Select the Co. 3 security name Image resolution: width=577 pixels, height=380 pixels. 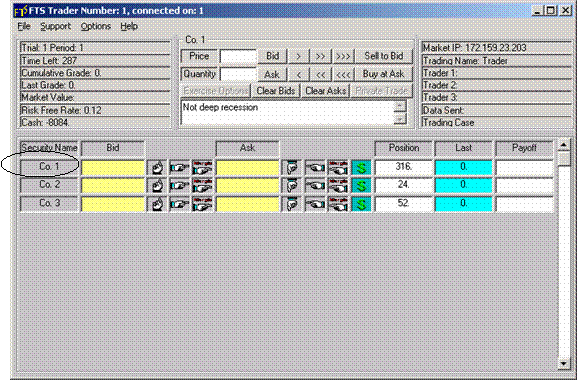(49, 203)
